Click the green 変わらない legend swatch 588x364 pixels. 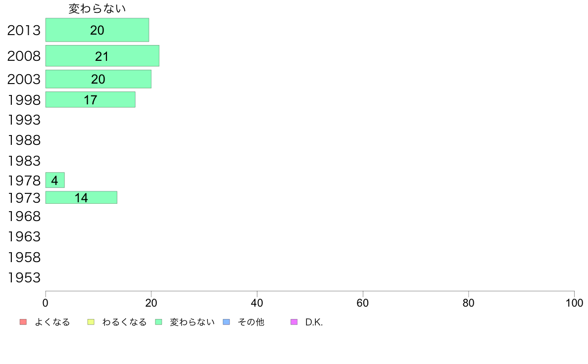158,322
